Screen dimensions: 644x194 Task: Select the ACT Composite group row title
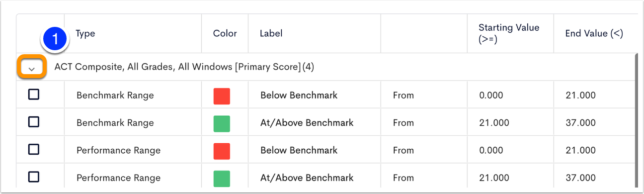click(184, 67)
